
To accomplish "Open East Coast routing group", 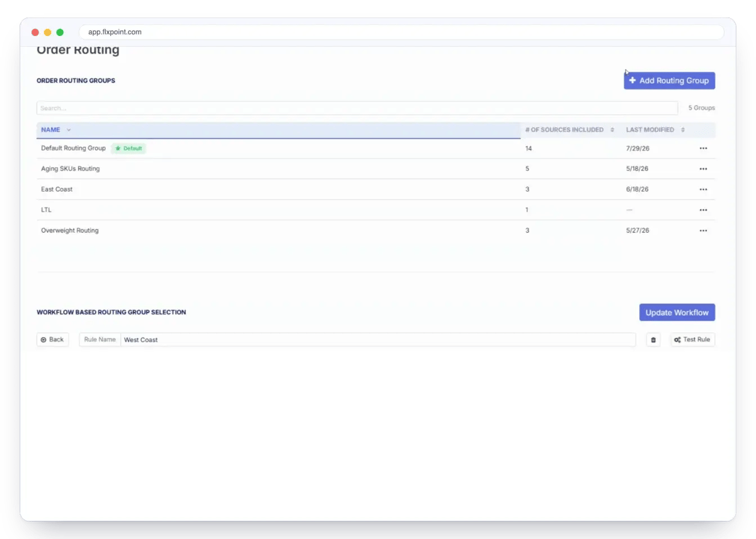I will 57,189.
